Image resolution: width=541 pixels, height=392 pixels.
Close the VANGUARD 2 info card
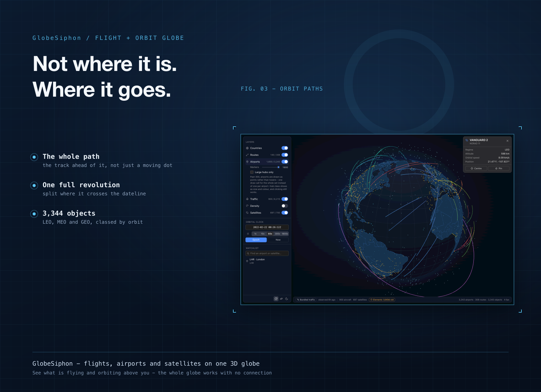coord(507,141)
